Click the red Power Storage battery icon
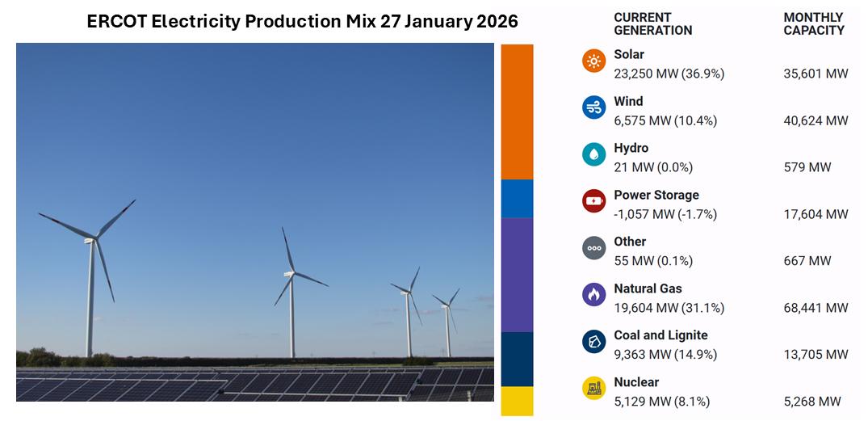Viewport: 868px width, 421px height. (594, 200)
